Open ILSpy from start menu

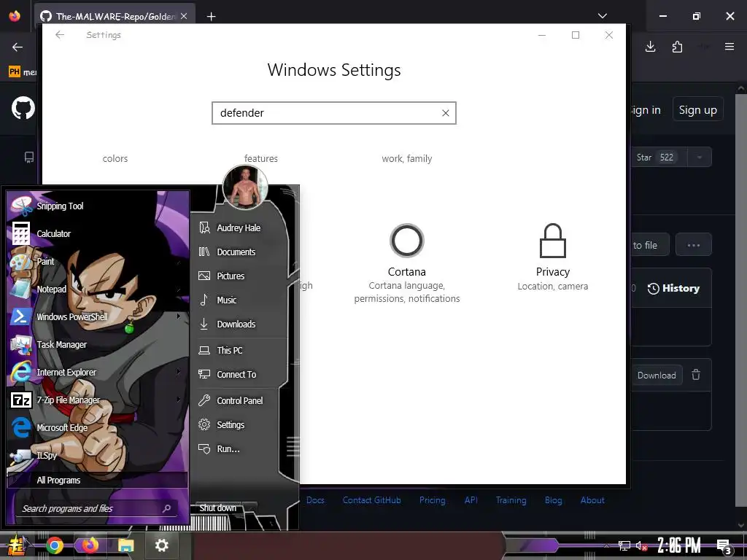[x=97, y=455]
